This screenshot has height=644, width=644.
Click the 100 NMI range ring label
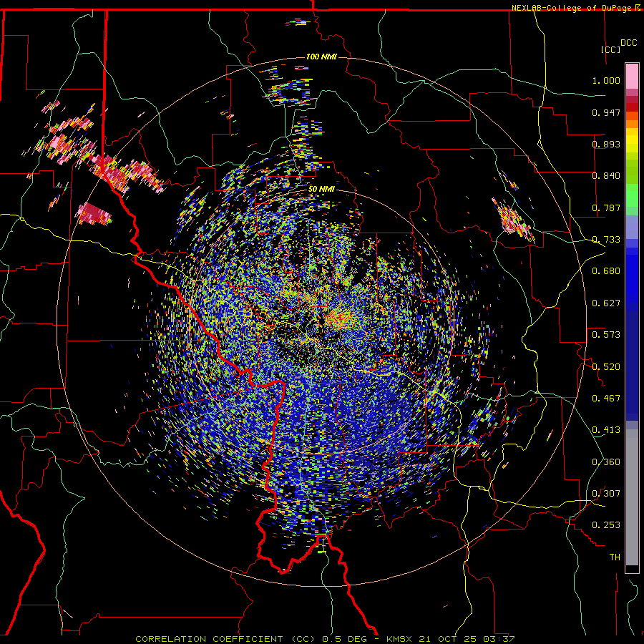(x=321, y=57)
